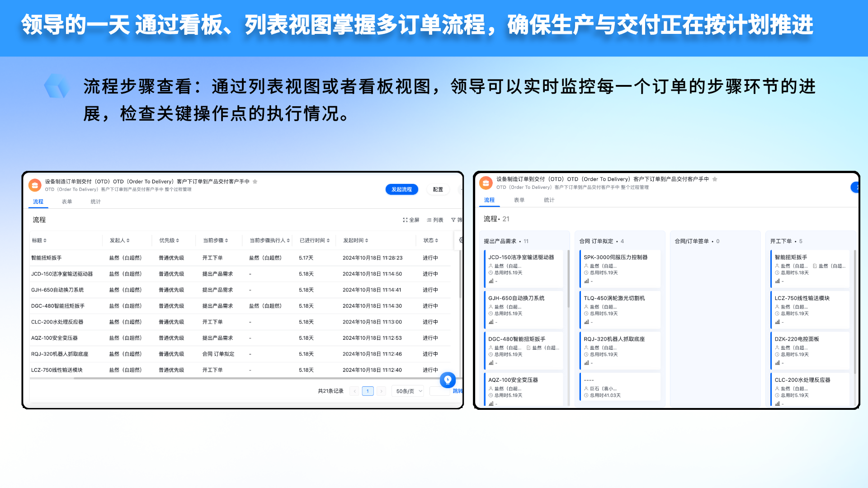Screen dimensions: 868x488
Task: Select page 1 in pagination
Action: pos(368,391)
